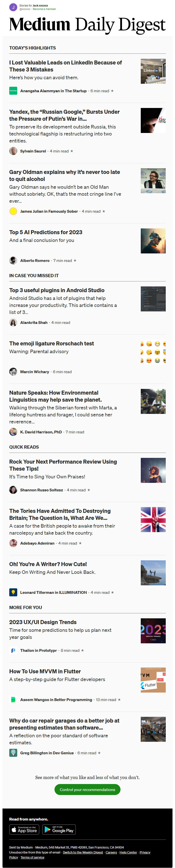Image resolution: width=175 pixels, height=868 pixels.
Task: Click the LinkedIn article thumbnail image
Action: coord(153,71)
